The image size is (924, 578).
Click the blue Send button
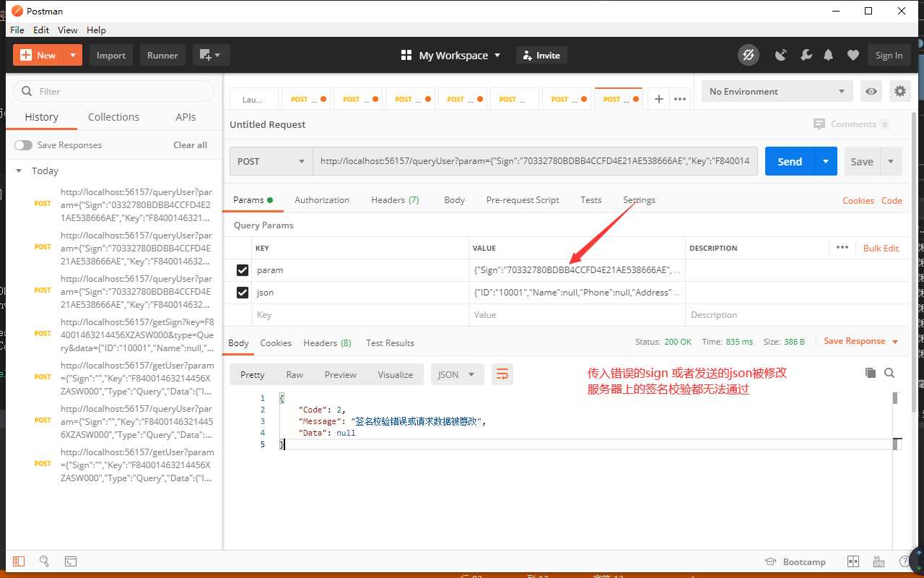(x=790, y=162)
